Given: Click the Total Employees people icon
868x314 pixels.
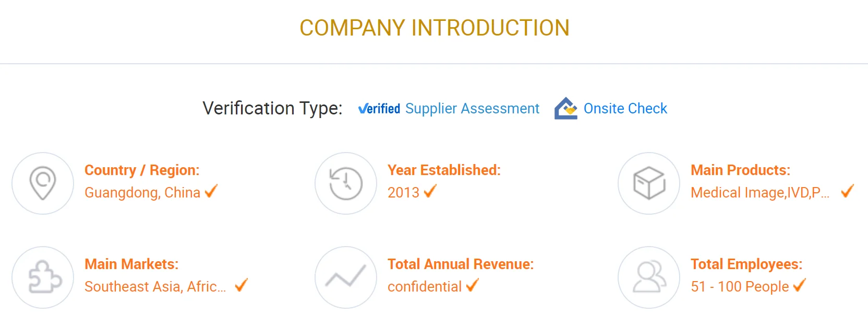Looking at the screenshot, I should pyautogui.click(x=649, y=277).
